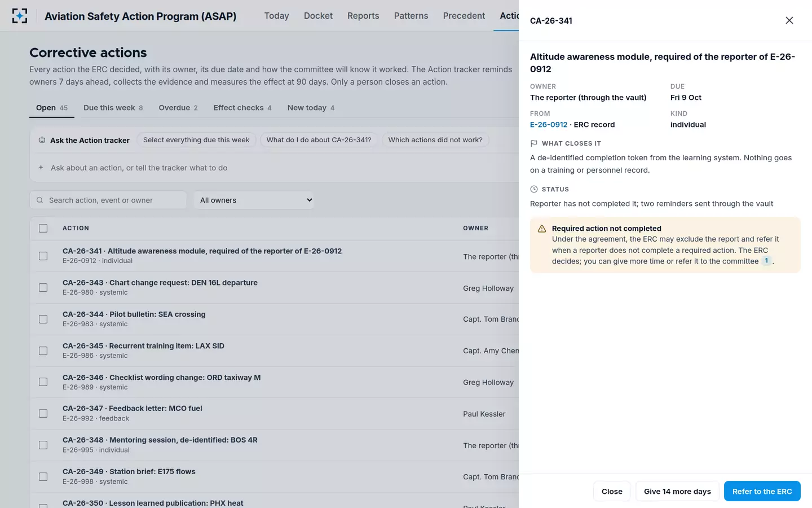This screenshot has height=508, width=812.
Task: Show Overdue actions
Action: coord(178,108)
